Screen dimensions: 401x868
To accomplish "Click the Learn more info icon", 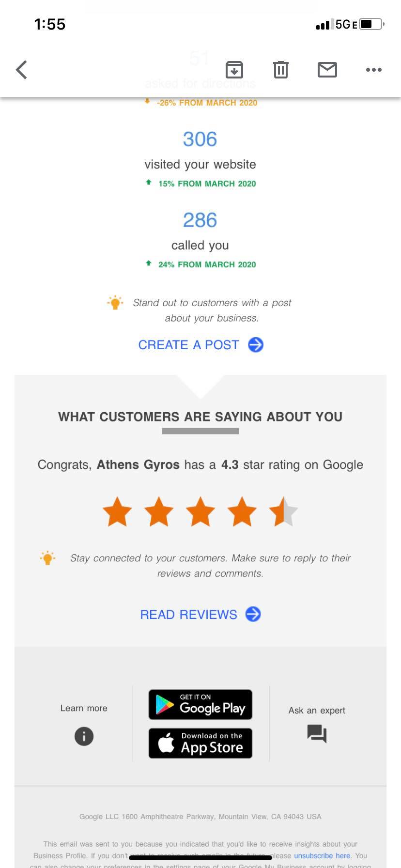I will tap(84, 736).
